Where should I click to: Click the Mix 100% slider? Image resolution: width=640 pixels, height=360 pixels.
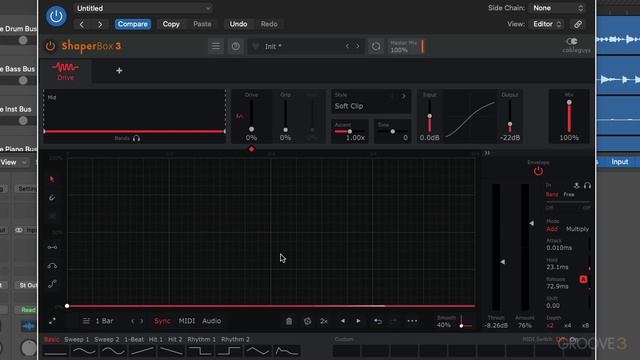(x=569, y=117)
